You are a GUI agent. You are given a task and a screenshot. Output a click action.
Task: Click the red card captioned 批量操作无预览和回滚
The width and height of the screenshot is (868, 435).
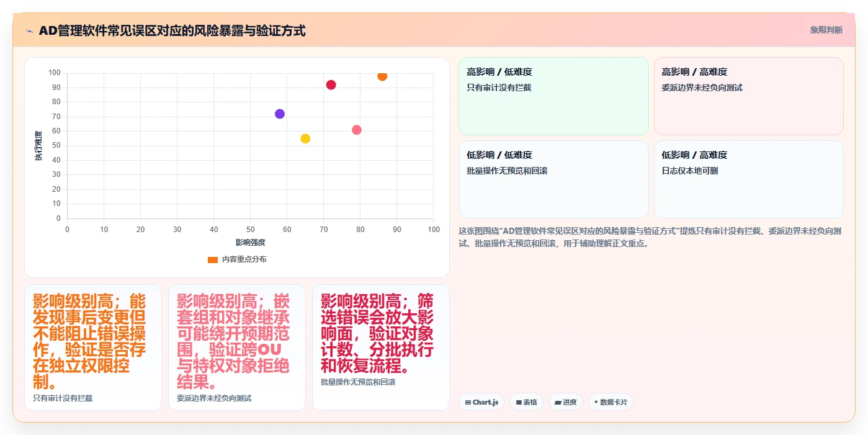coord(381,348)
